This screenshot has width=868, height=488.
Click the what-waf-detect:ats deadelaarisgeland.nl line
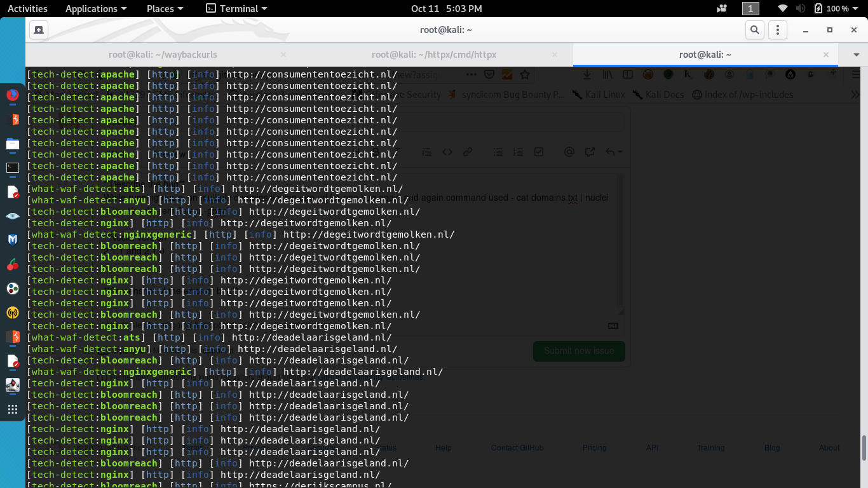tap(209, 337)
